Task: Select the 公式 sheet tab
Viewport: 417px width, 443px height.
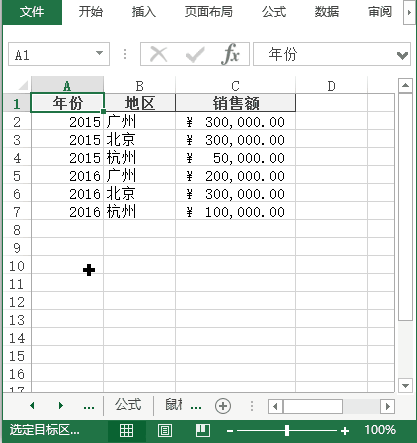Action: [128, 405]
